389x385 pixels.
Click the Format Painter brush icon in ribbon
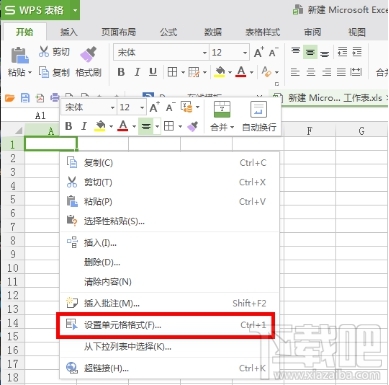pos(88,54)
